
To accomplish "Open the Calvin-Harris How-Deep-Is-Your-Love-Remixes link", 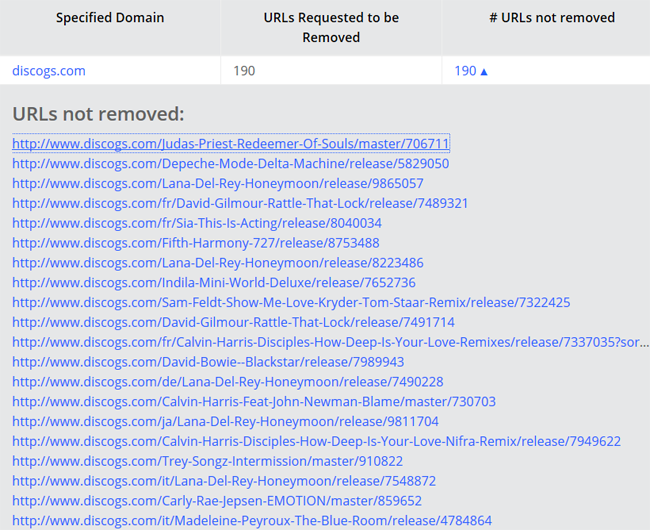I will (330, 342).
